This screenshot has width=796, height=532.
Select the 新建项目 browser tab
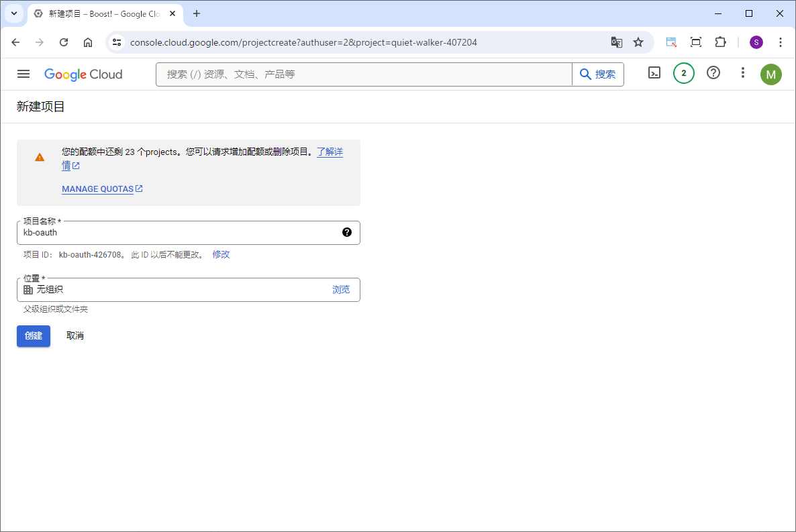tap(101, 13)
